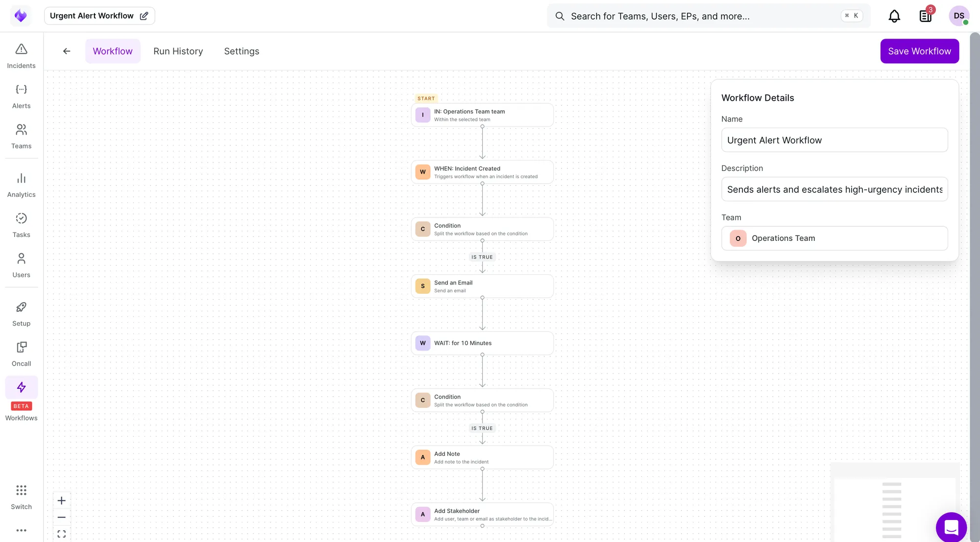Open the Incidents sidebar section
Screen dimensions: 980x542
[x=21, y=56]
